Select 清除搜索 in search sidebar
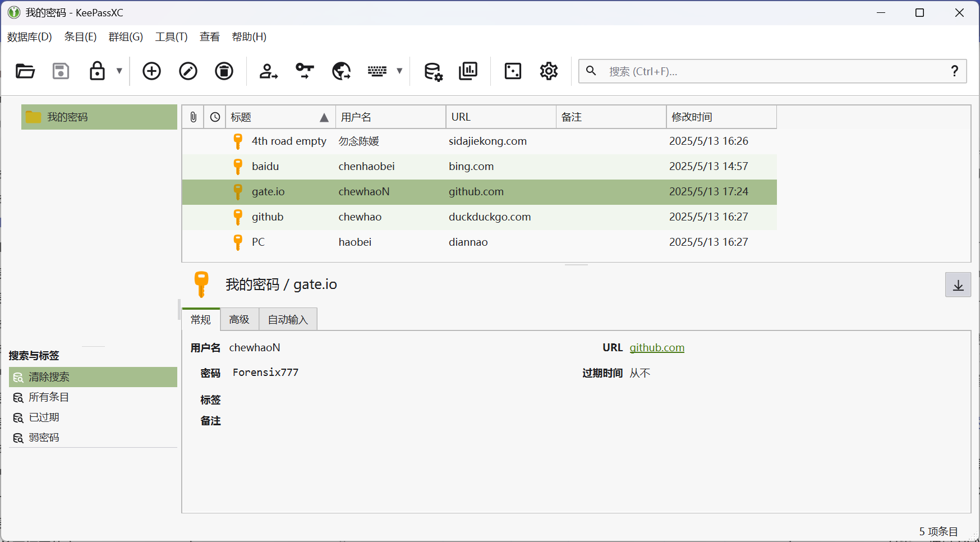Image resolution: width=980 pixels, height=542 pixels. (93, 377)
